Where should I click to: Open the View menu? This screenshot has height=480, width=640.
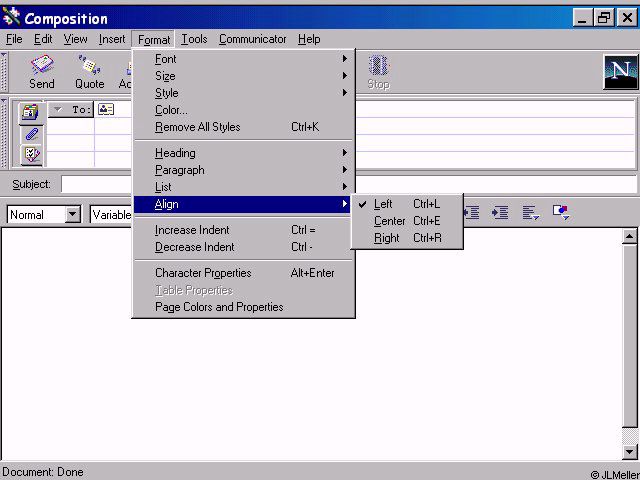point(75,39)
